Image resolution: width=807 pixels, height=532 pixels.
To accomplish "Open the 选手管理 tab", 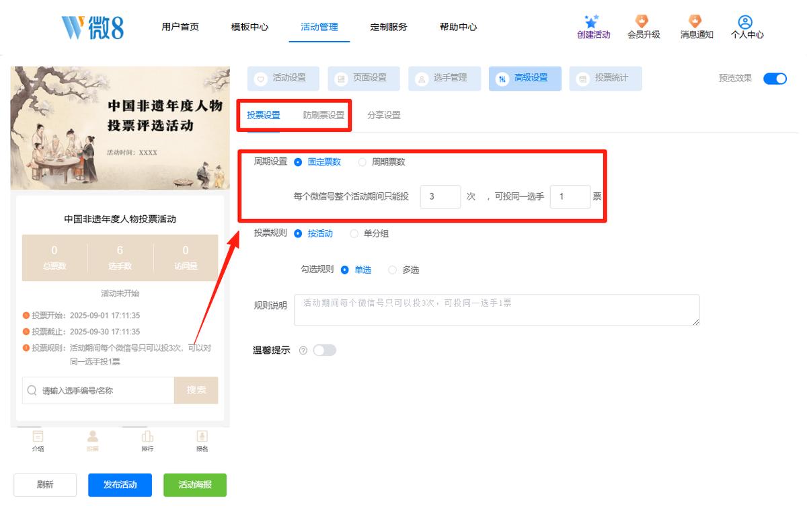I will point(440,78).
